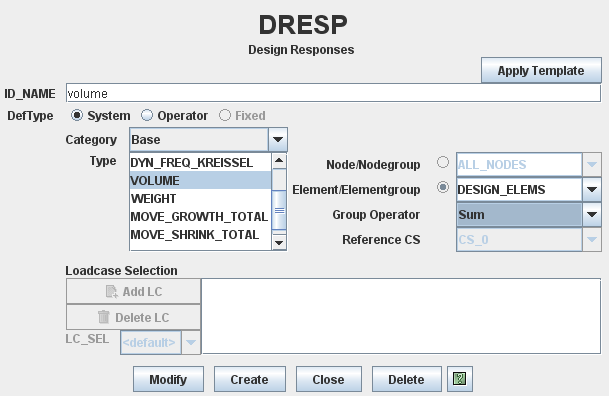Click Type list scroll down arrow
This screenshot has height=396, width=609.
(x=279, y=243)
